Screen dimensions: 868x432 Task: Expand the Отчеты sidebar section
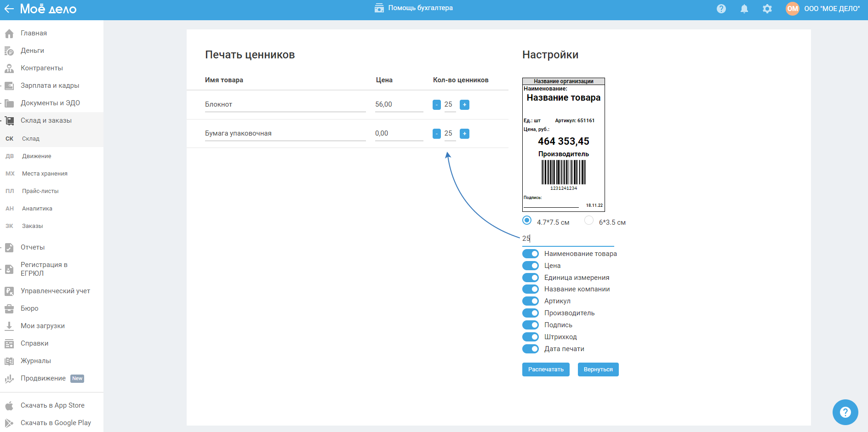pos(33,247)
